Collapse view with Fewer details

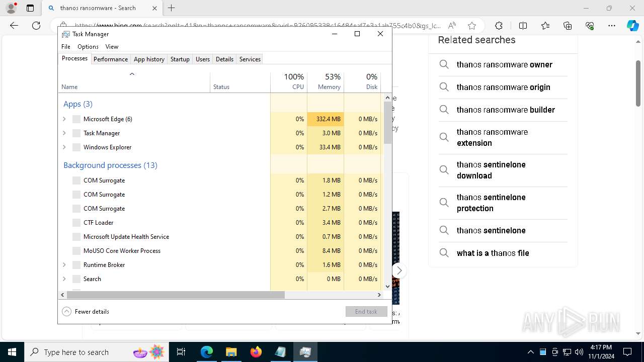[x=86, y=311]
